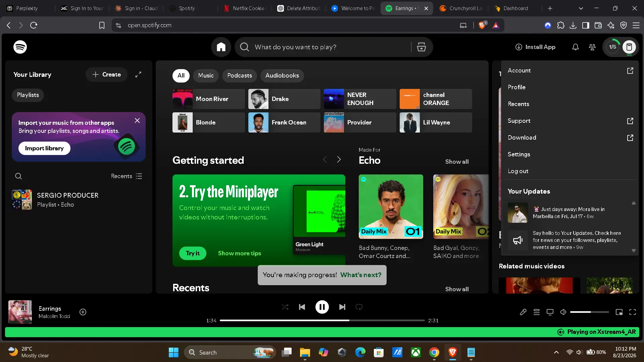Adjust the volume slider

coord(589,312)
